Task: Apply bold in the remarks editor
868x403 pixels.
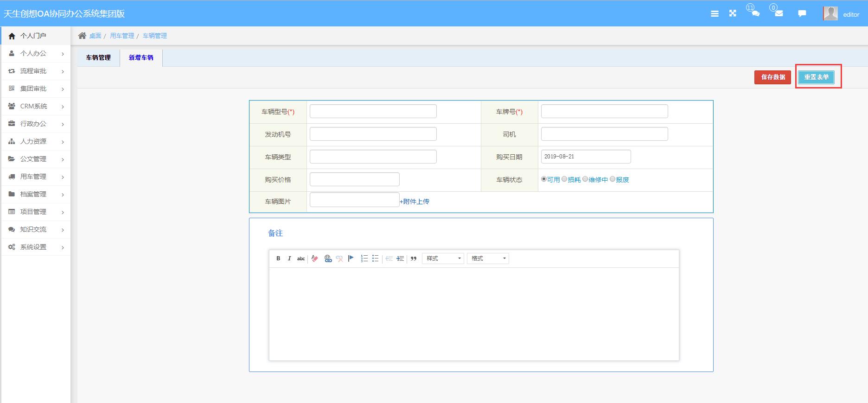Action: (x=278, y=258)
